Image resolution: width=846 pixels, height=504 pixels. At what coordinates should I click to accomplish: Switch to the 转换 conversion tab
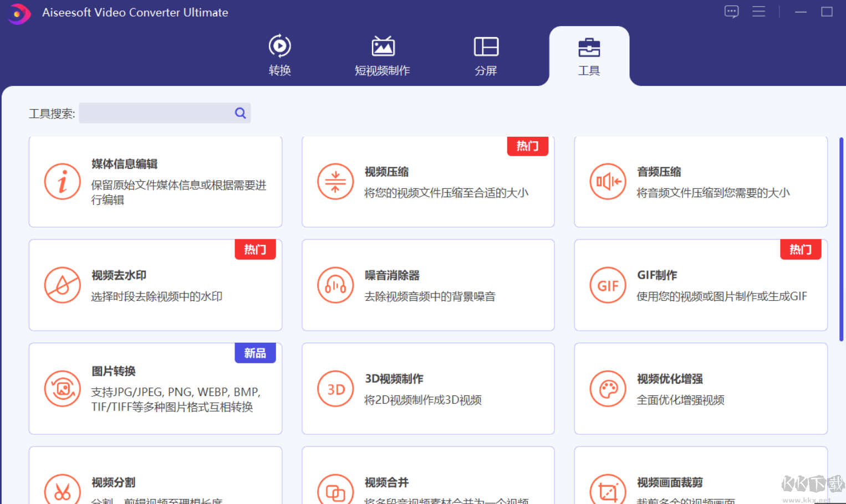click(x=279, y=55)
